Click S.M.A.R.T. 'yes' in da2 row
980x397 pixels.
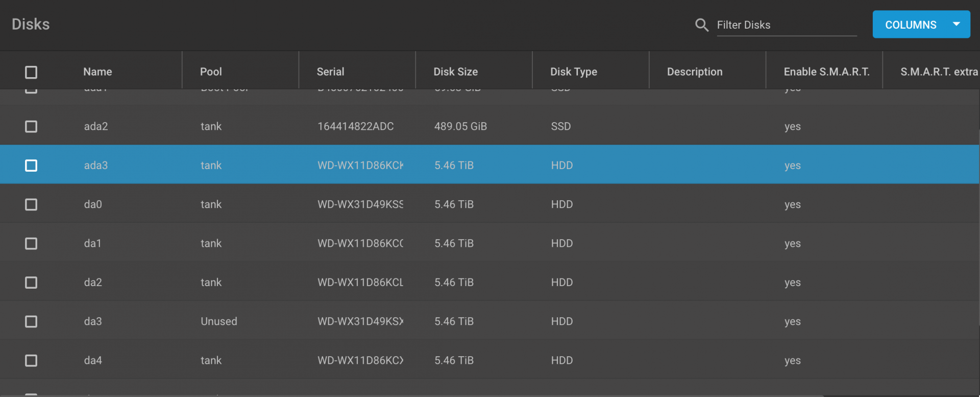tap(793, 283)
